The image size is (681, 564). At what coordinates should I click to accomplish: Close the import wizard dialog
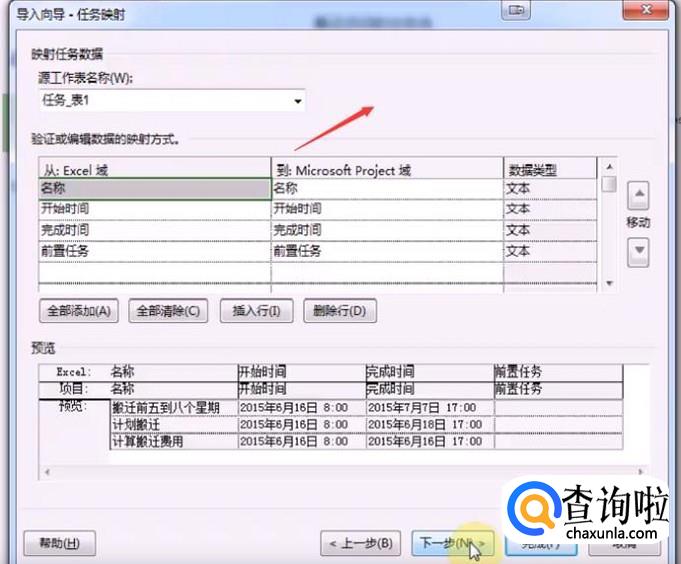click(646, 9)
